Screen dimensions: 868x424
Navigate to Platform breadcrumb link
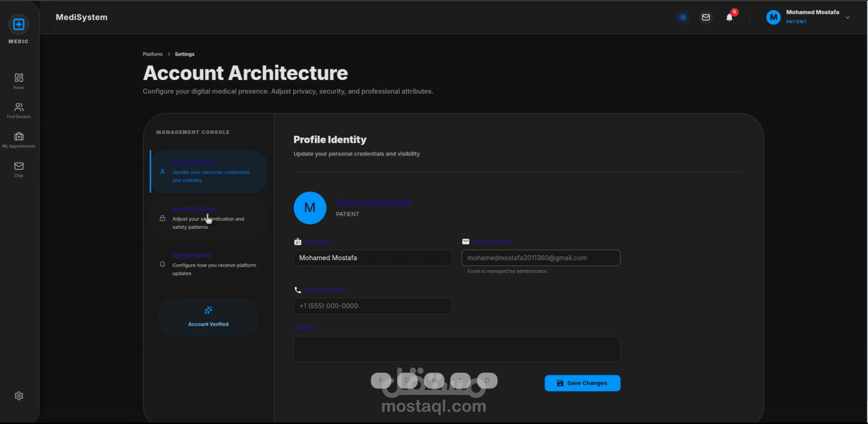153,54
